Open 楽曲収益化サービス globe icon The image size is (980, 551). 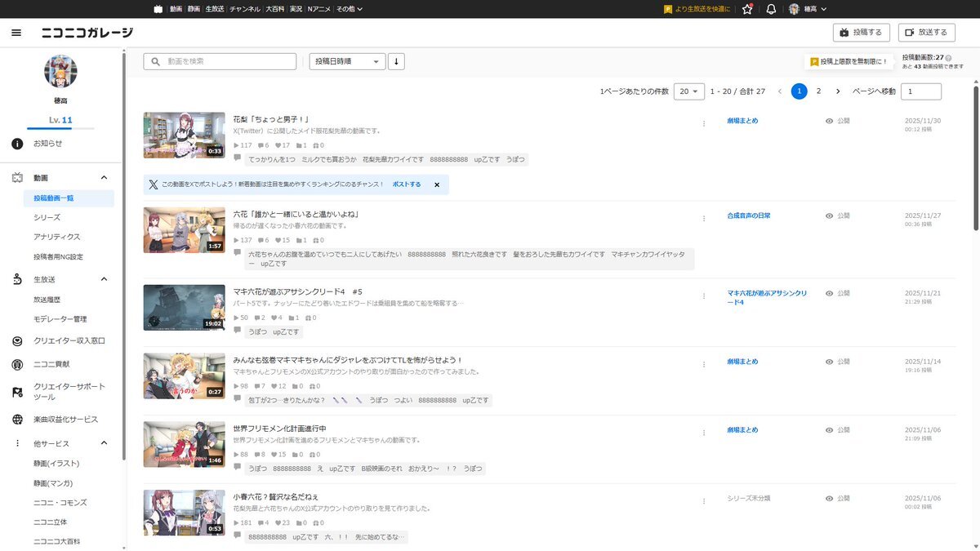click(x=17, y=420)
